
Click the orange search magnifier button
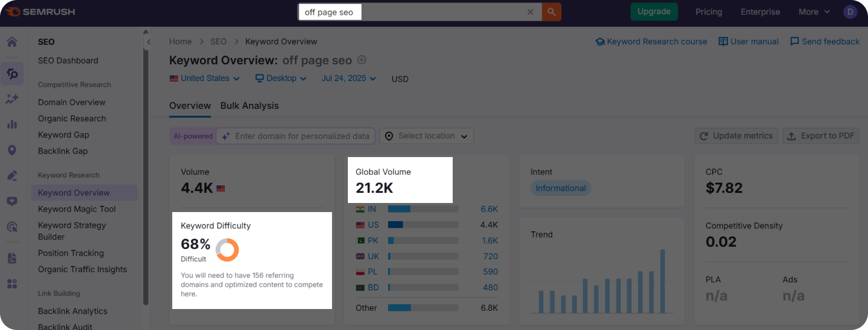pos(551,12)
